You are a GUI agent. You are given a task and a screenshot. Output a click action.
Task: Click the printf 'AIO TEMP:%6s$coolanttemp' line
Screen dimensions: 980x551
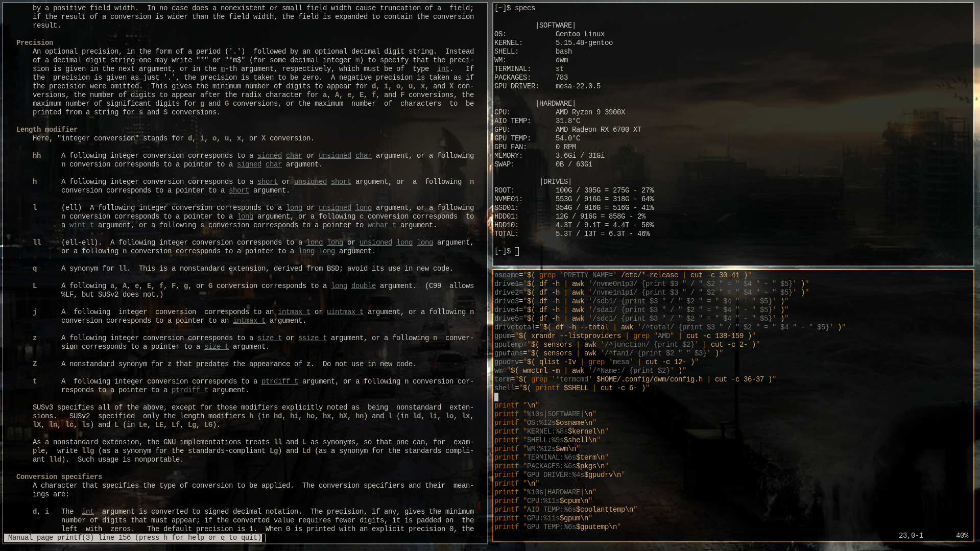pyautogui.click(x=566, y=510)
